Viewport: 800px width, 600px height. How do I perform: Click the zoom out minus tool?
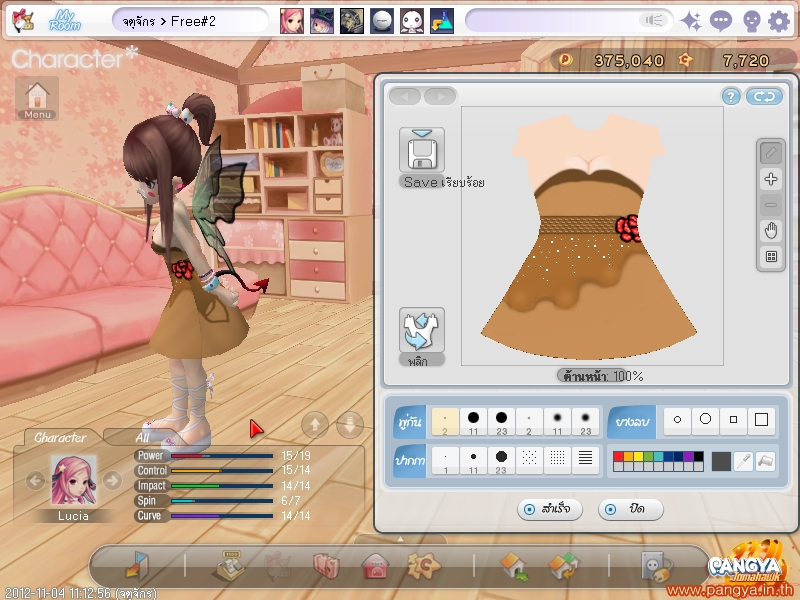[x=770, y=205]
